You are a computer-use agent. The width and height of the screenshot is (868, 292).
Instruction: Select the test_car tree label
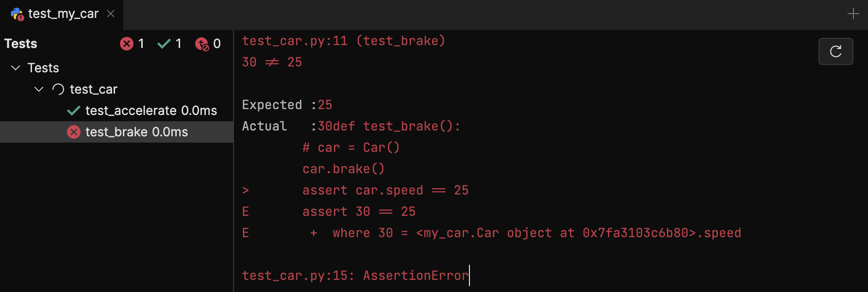point(93,89)
